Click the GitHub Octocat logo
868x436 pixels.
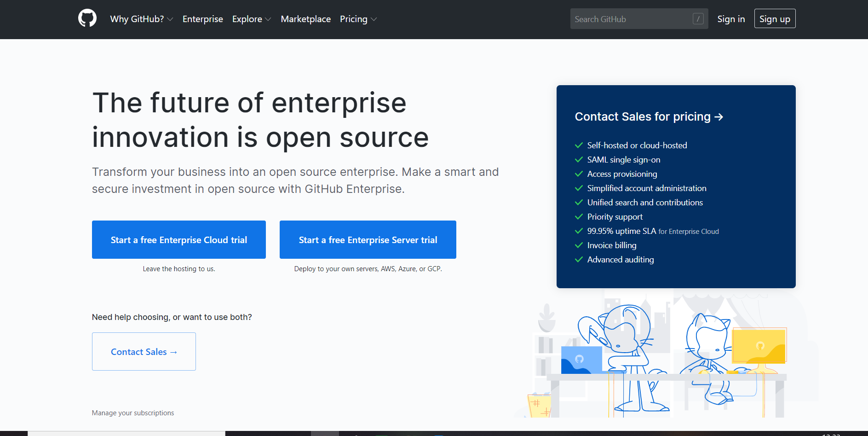[87, 18]
